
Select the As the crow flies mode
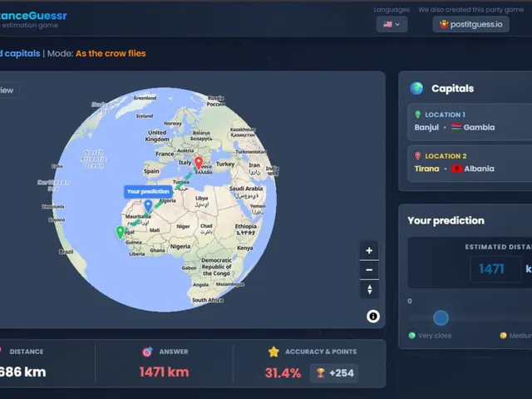coord(111,53)
